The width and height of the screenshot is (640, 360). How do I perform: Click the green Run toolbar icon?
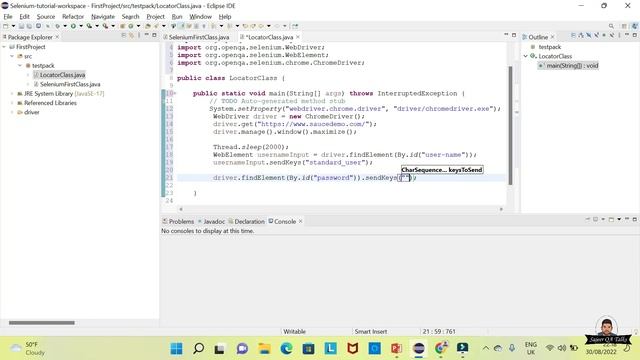click(x=73, y=26)
